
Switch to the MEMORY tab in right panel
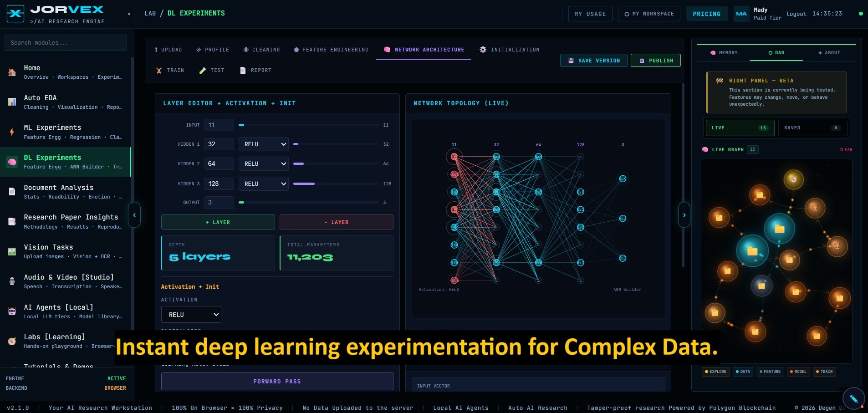pyautogui.click(x=725, y=53)
